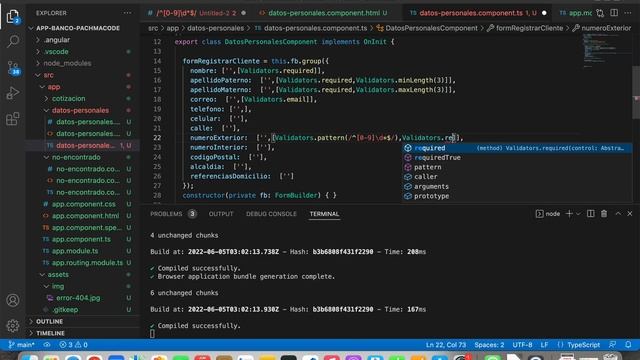The height and width of the screenshot is (360, 640).
Task: Change indentation via Spaces: 2
Action: click(489, 345)
